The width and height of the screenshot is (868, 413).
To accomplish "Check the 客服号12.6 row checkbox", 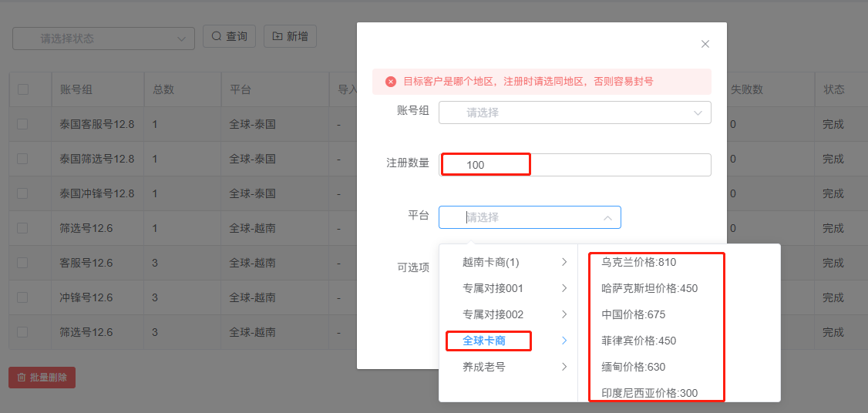I will tap(22, 263).
